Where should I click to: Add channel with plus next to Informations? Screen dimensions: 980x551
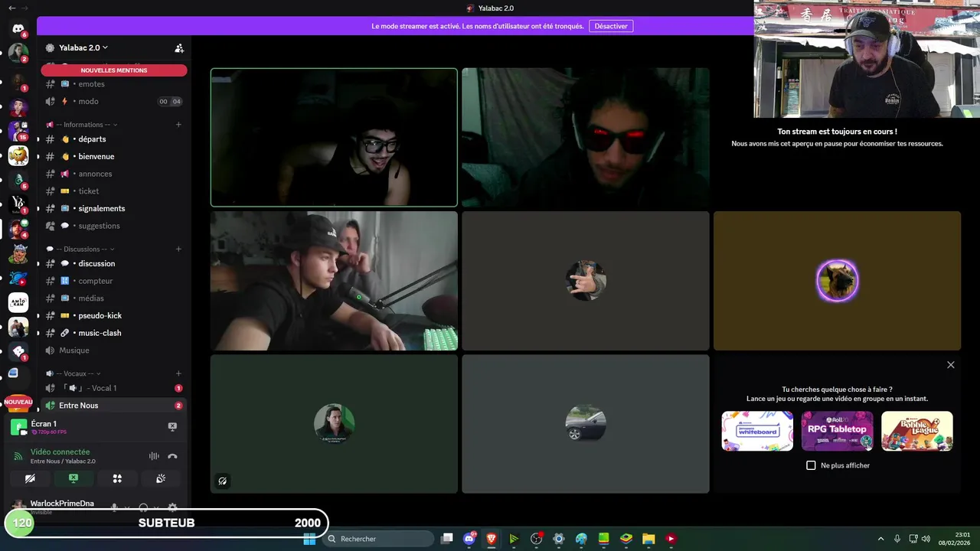point(178,125)
